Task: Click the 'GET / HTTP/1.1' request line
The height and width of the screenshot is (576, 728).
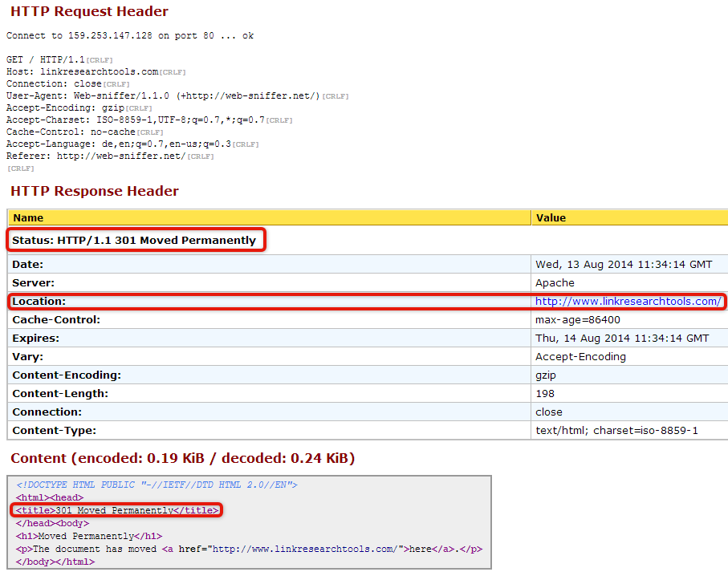Action: click(x=59, y=60)
